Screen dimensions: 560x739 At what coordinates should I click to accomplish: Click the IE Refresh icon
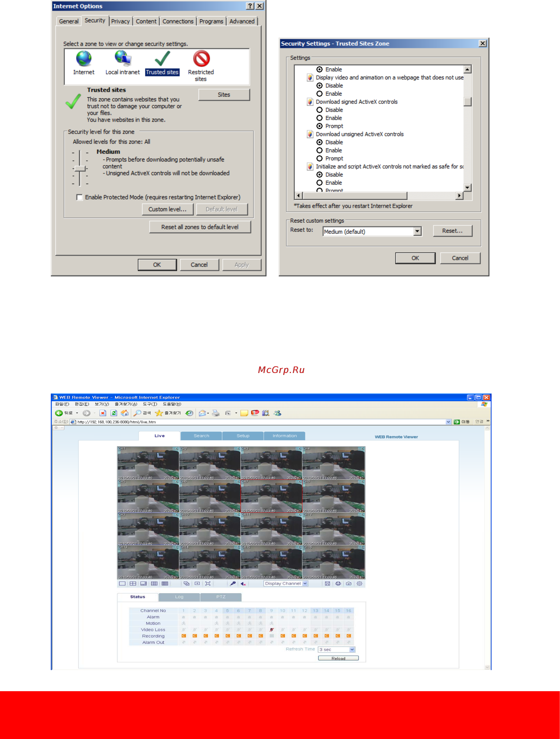tap(114, 413)
